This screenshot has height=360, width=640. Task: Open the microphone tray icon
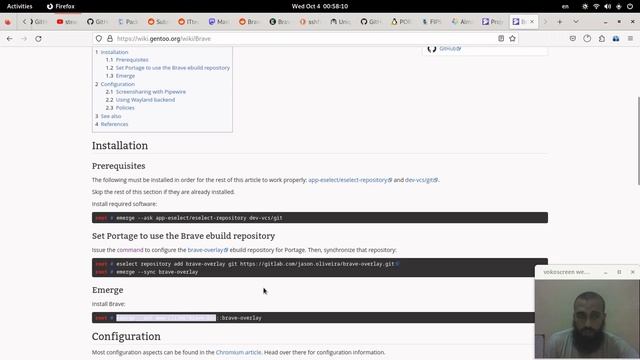[x=619, y=6]
